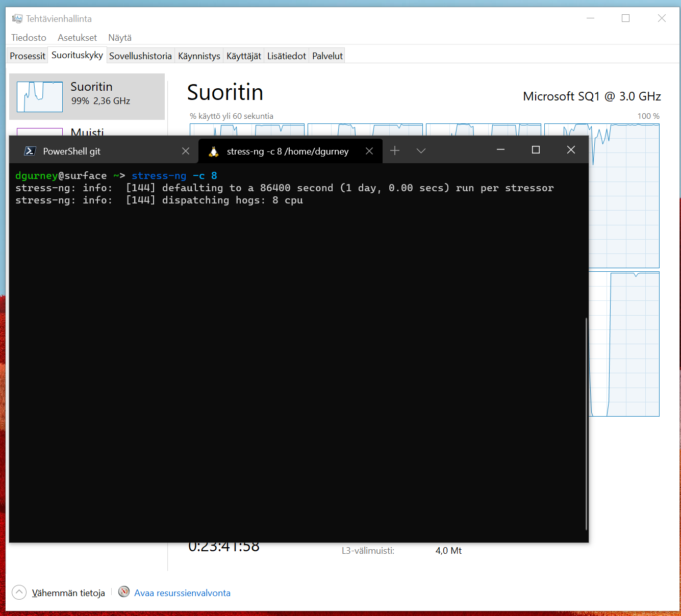Open Avaa resurssienvalvonta link
This screenshot has width=681, height=616.
[x=182, y=593]
